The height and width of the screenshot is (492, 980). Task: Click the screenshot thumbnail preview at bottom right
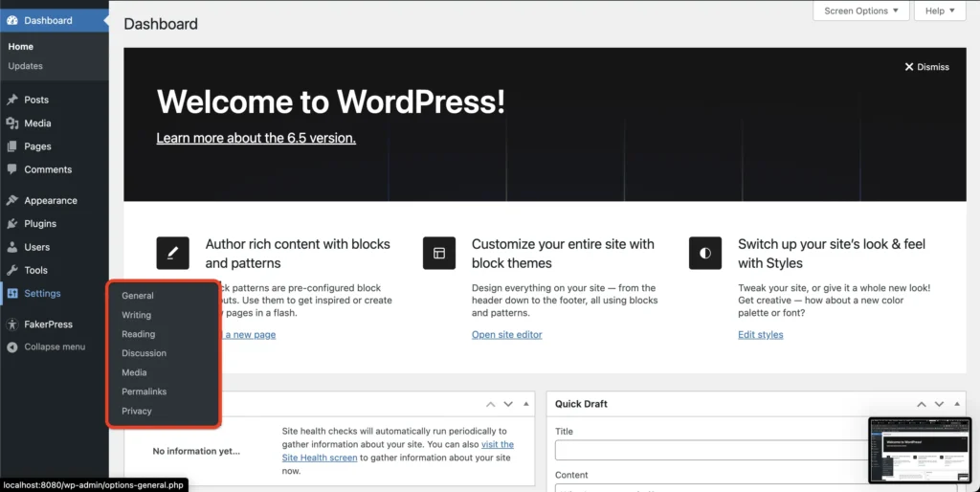919,450
